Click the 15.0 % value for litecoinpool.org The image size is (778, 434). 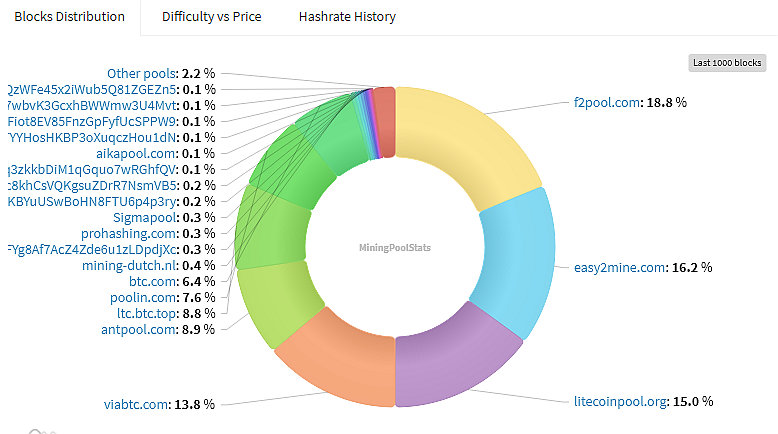693,401
